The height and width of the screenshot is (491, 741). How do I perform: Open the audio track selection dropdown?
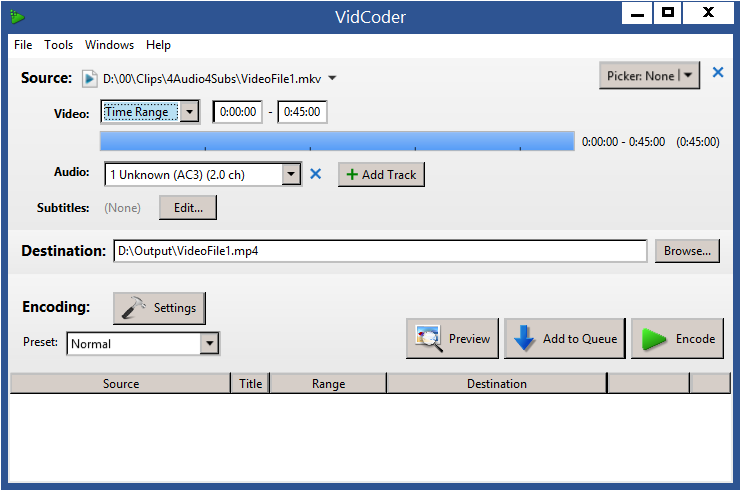click(x=203, y=174)
